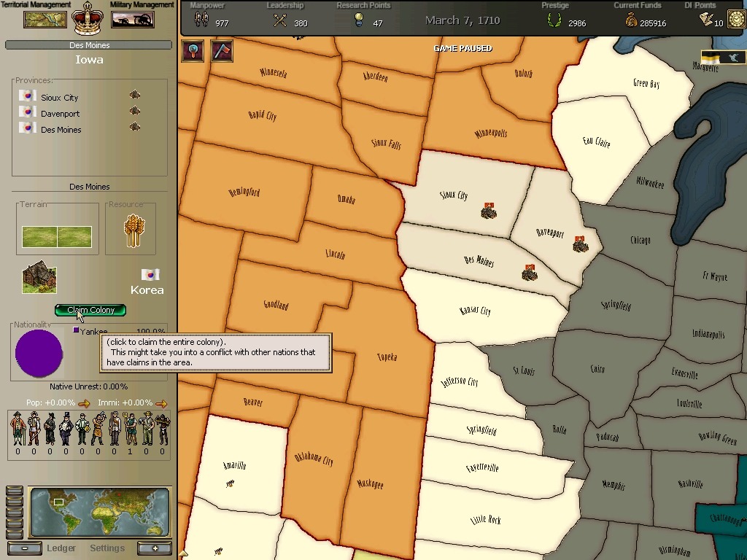Screen dimensions: 747x560
Task: Open Settings
Action: click(x=107, y=548)
